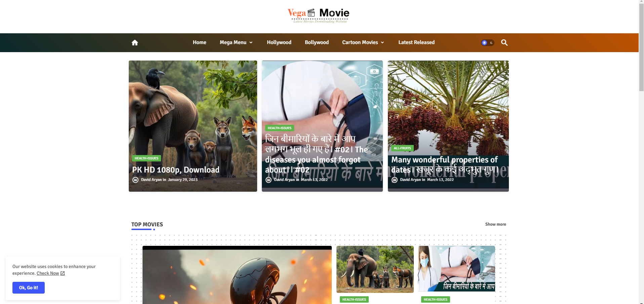Image resolution: width=644 pixels, height=304 pixels.
Task: Click the ALL-FRUITS category tag
Action: [402, 148]
